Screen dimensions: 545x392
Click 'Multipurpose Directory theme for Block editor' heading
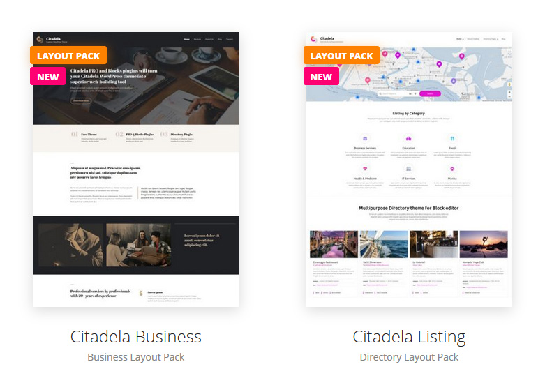pos(409,208)
